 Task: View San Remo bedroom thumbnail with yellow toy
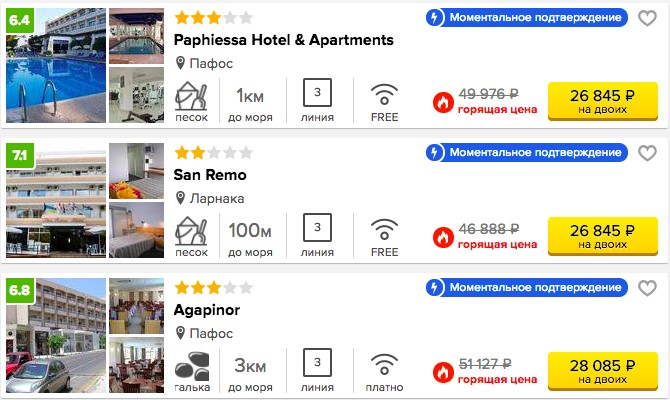click(136, 171)
